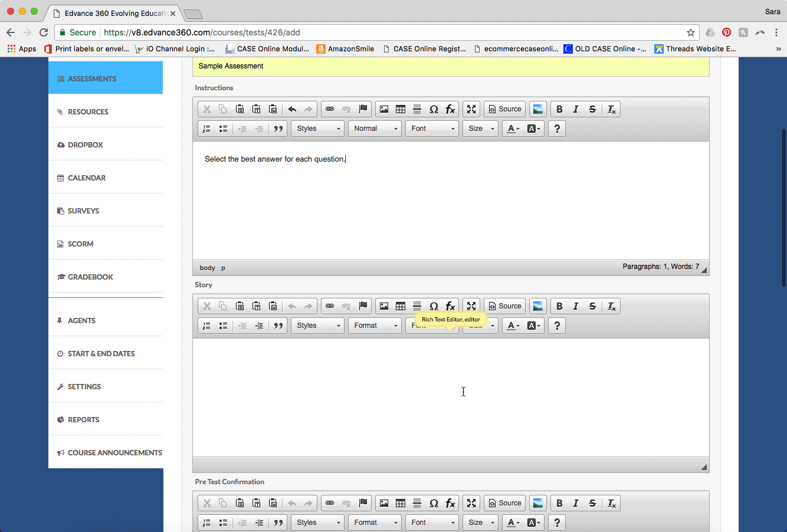Toggle block quote in the Instructions editor
Screen dimensions: 787x532
(278, 129)
